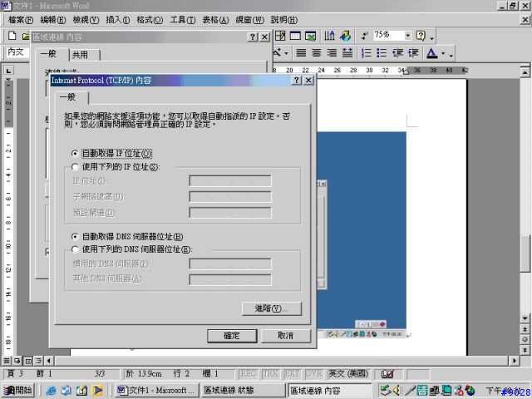
Task: Click the 確定 button
Action: click(x=232, y=336)
